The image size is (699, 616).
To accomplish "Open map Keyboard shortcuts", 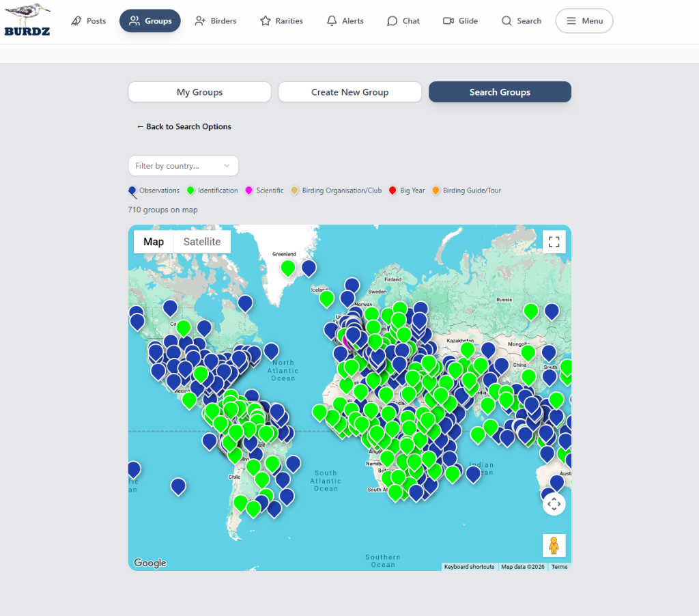I will pyautogui.click(x=469, y=567).
